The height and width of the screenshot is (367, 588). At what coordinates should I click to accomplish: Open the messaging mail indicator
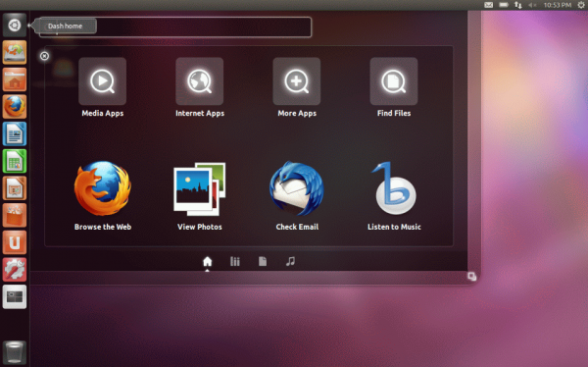[x=489, y=5]
